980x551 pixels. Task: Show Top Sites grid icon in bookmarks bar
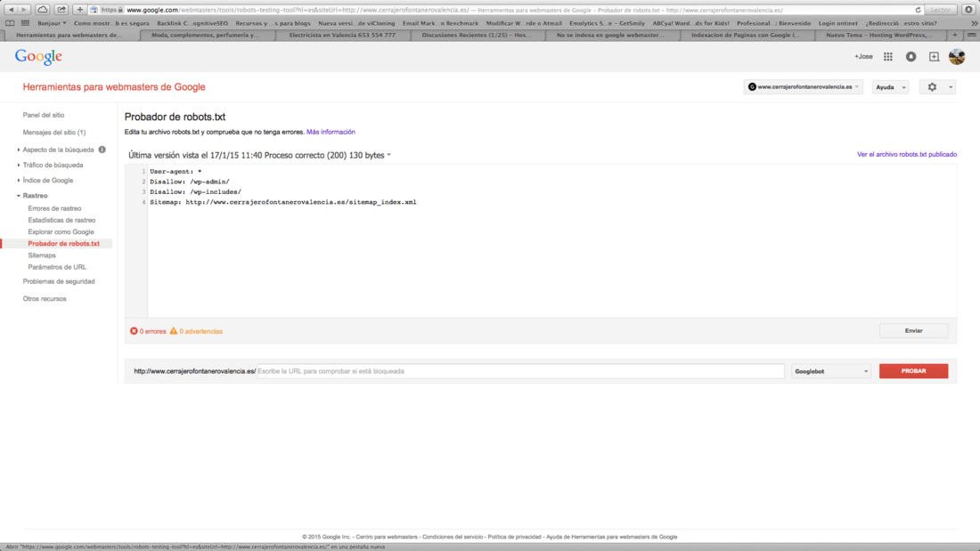(25, 23)
